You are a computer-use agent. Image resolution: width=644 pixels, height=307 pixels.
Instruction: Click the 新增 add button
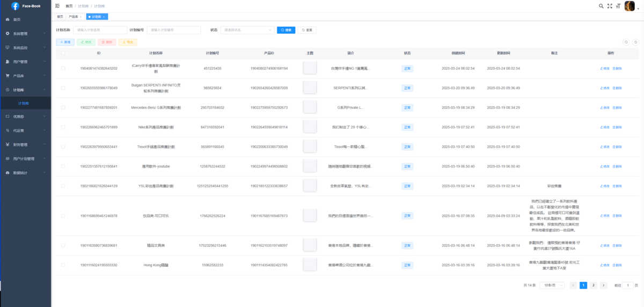65,42
